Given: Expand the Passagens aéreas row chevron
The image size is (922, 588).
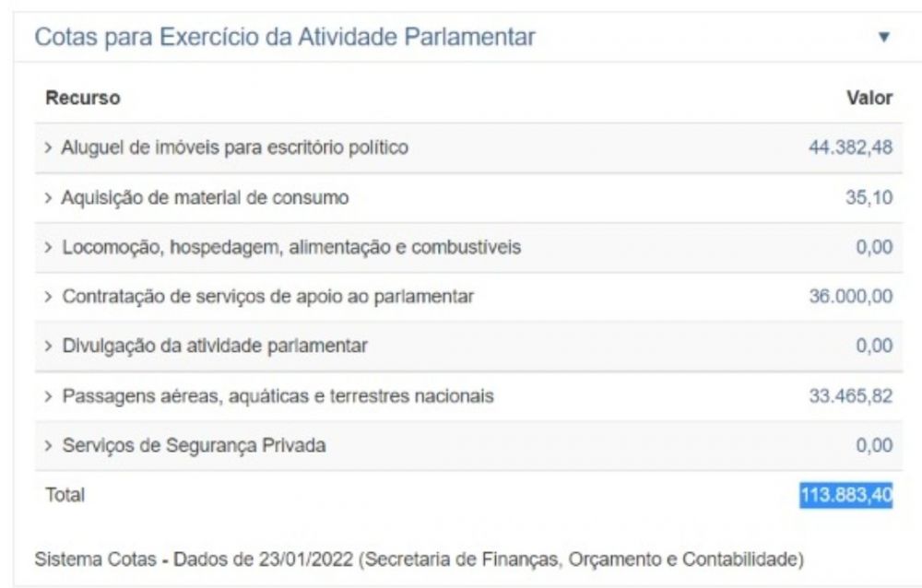Looking at the screenshot, I should click(x=49, y=396).
